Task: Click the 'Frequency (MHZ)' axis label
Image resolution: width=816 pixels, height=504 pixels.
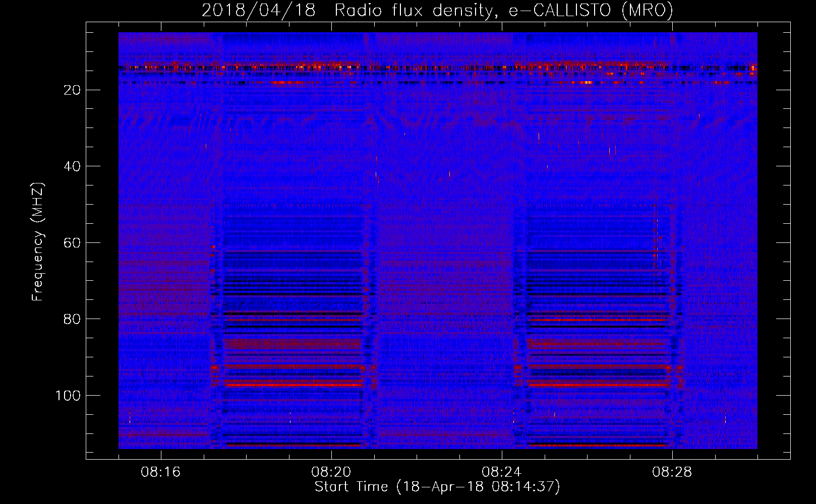Action: coord(38,242)
